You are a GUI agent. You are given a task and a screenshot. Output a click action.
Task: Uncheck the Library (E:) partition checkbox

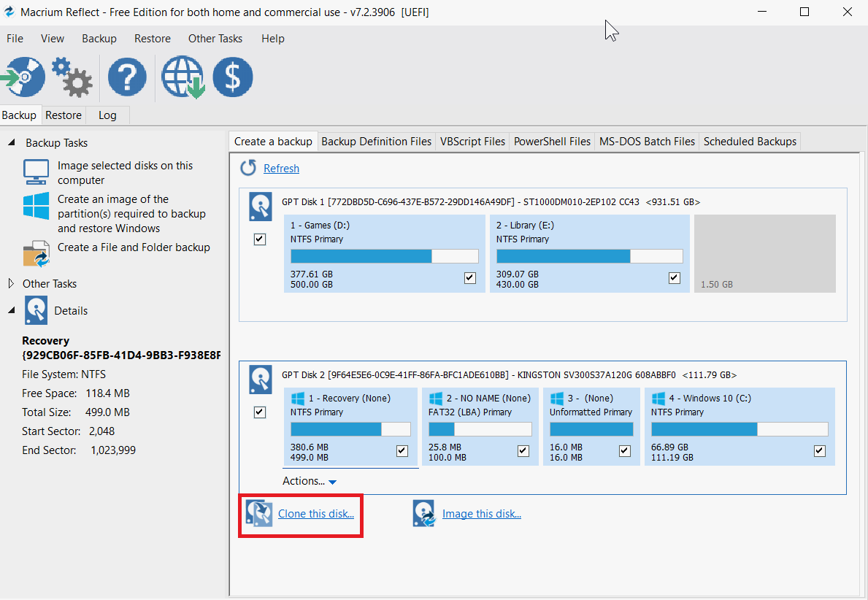click(x=675, y=278)
